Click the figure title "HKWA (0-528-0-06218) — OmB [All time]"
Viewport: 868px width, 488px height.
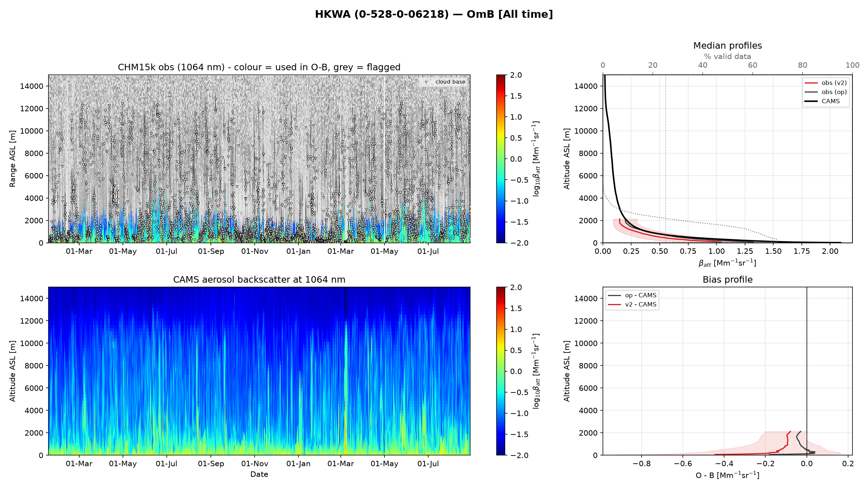[x=434, y=14]
